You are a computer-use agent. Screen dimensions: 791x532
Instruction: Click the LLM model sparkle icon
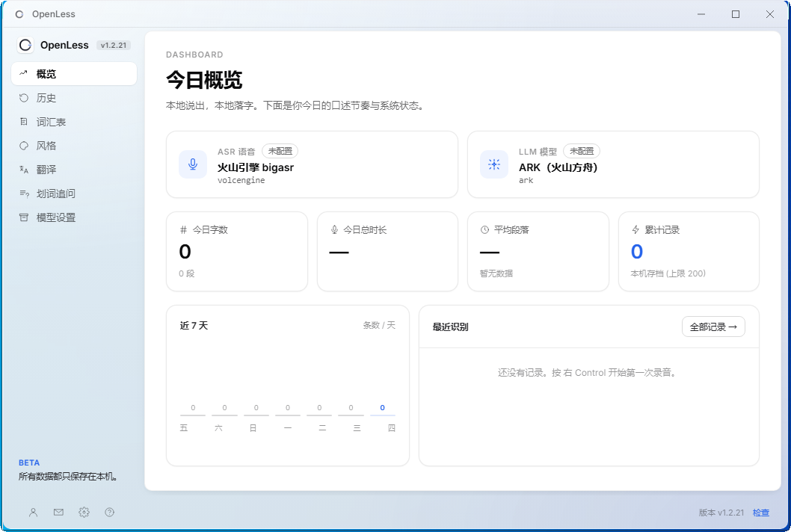click(x=494, y=164)
